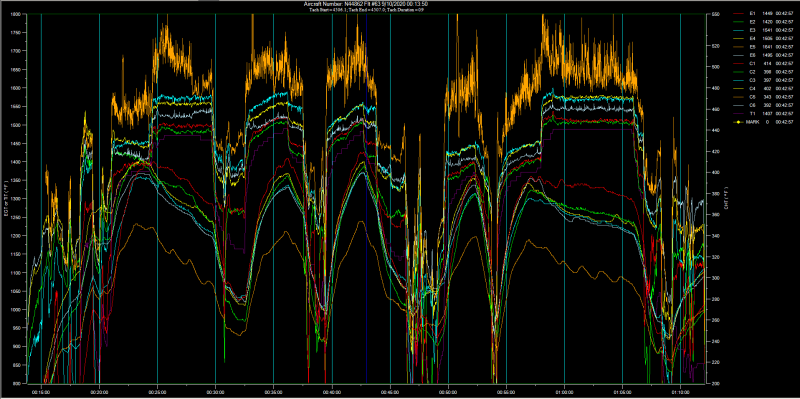Click the 00:50:00 time axis label

448,391
